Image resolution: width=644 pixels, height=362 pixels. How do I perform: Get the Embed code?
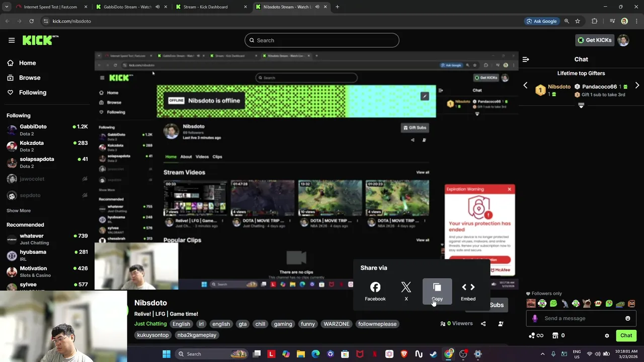coord(468,291)
